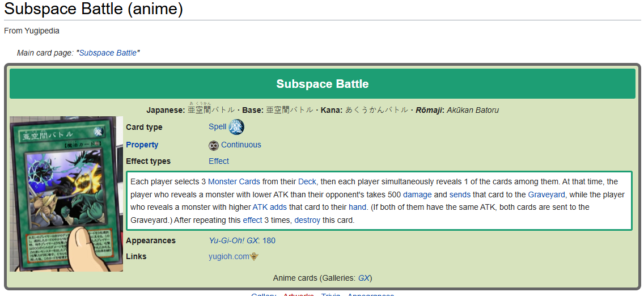Click the "Anime cards (Galleries:" footer text
Image resolution: width=644 pixels, height=296 pixels.
pyautogui.click(x=314, y=278)
